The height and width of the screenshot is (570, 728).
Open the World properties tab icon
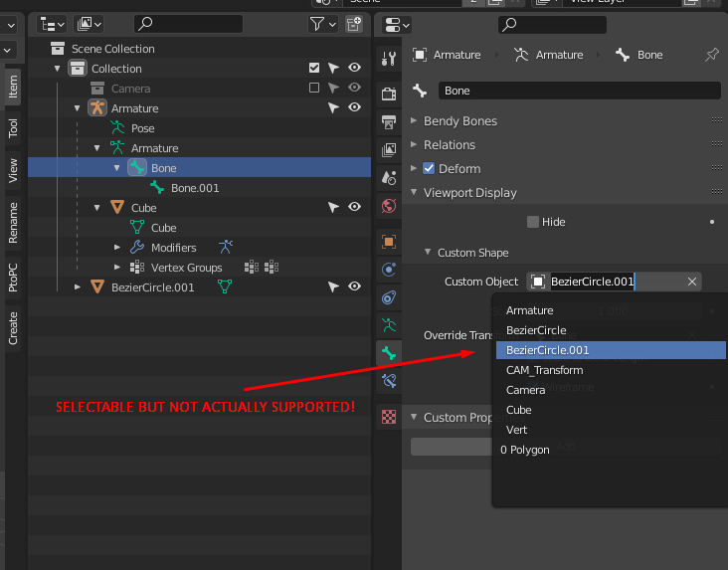point(389,205)
